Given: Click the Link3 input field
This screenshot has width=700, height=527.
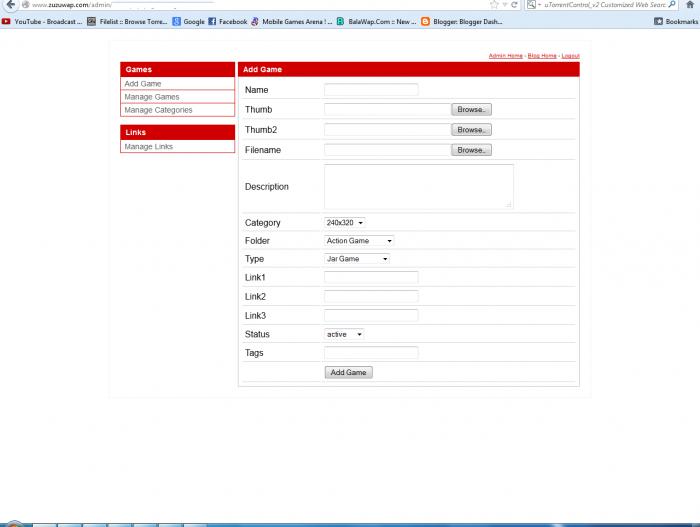Looking at the screenshot, I should click(371, 315).
